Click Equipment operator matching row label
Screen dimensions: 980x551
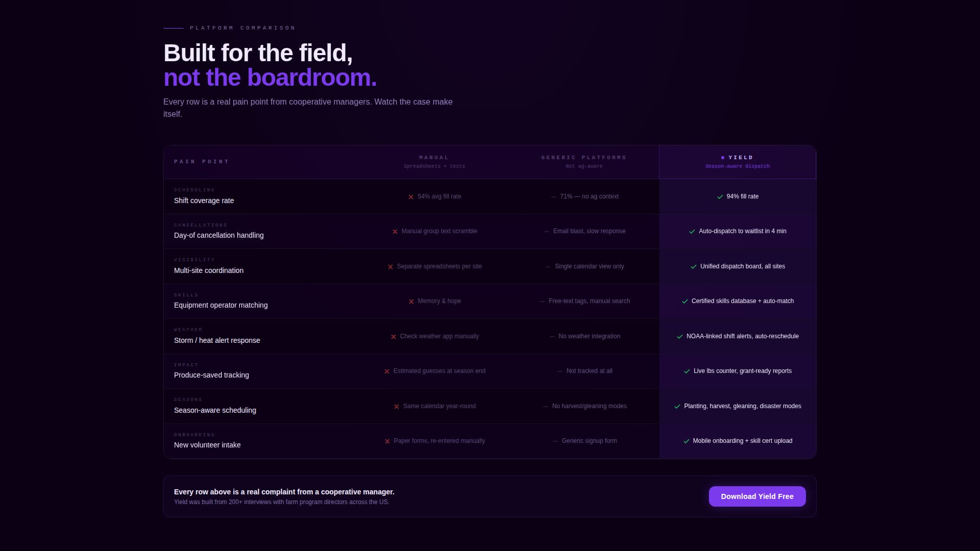[x=220, y=305]
